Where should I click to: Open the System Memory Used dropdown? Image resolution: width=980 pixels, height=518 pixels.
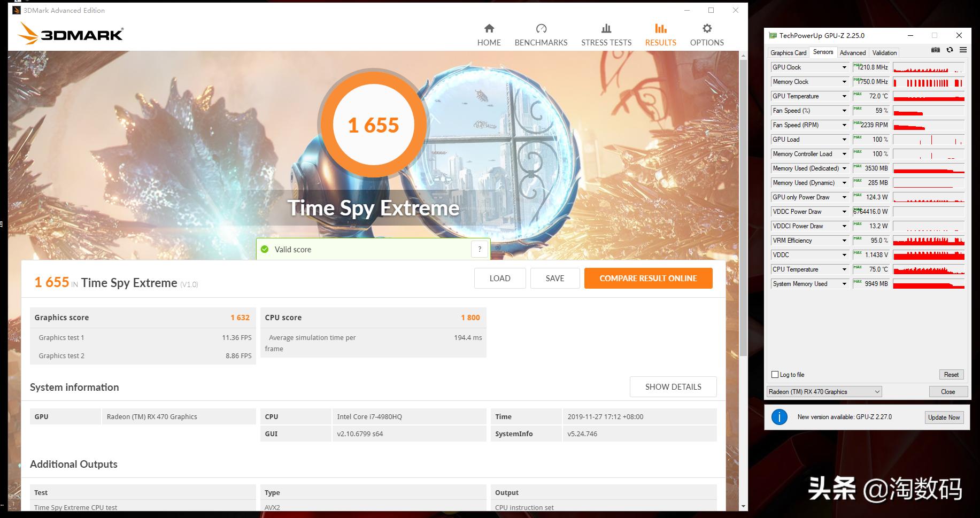pyautogui.click(x=844, y=284)
